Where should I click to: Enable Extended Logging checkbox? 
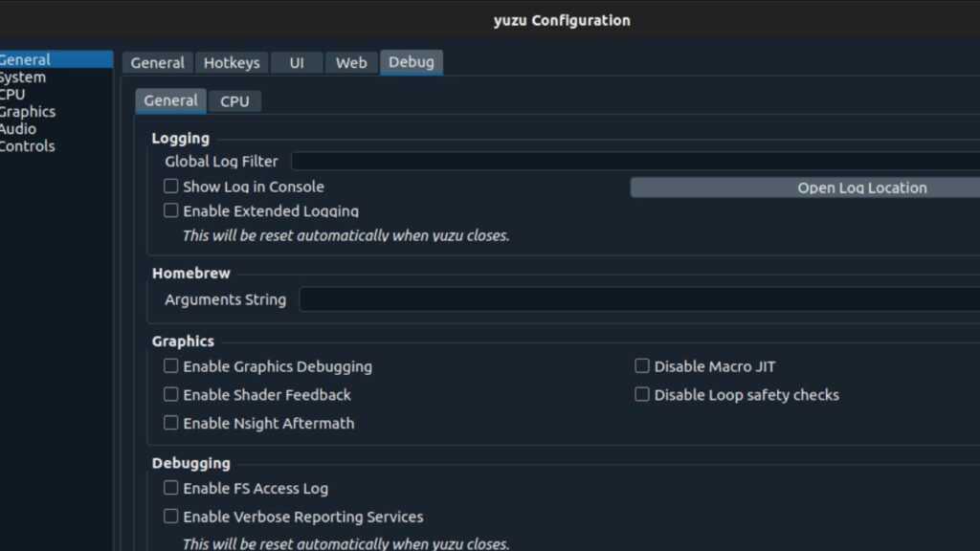pos(170,210)
